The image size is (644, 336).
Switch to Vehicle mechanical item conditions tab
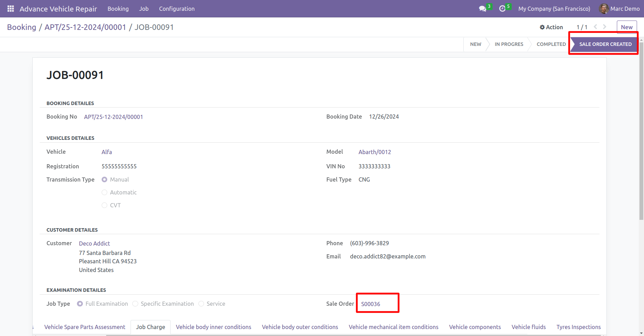393,327
